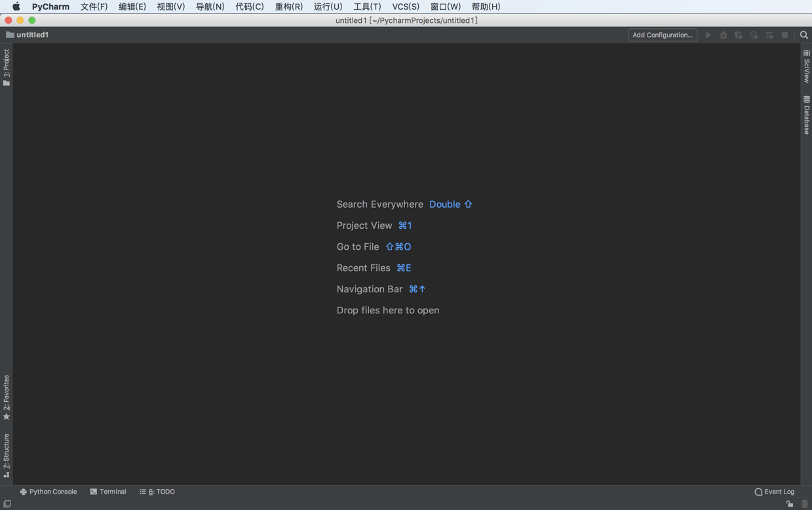Image resolution: width=812 pixels, height=510 pixels.
Task: Click Drop files here to open text
Action: click(x=388, y=310)
